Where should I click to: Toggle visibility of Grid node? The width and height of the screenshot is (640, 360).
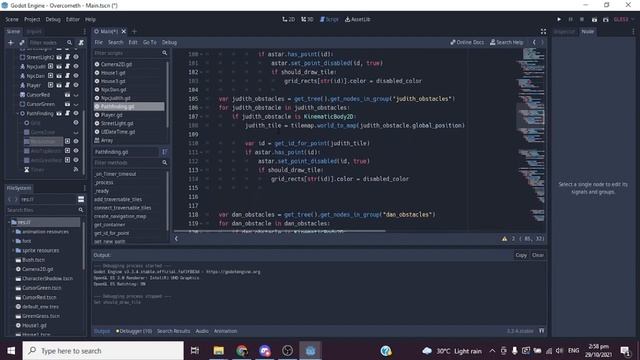point(76,122)
